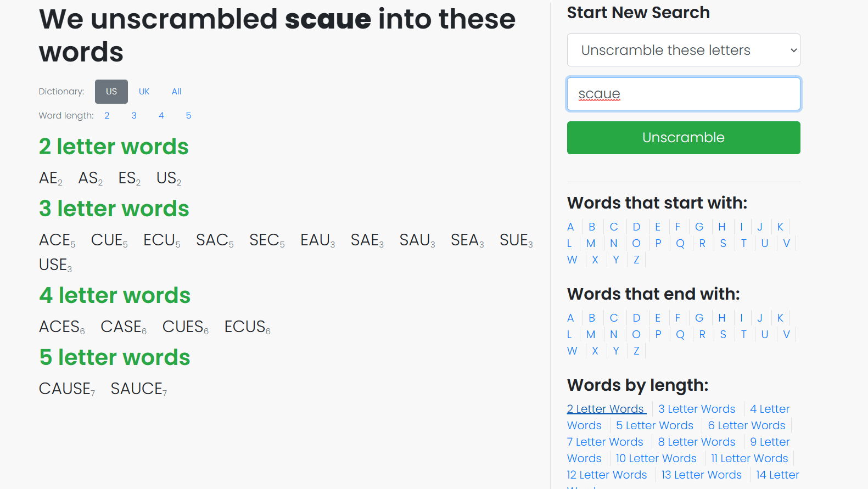Jump to word length 5
The image size is (868, 489).
(x=188, y=115)
